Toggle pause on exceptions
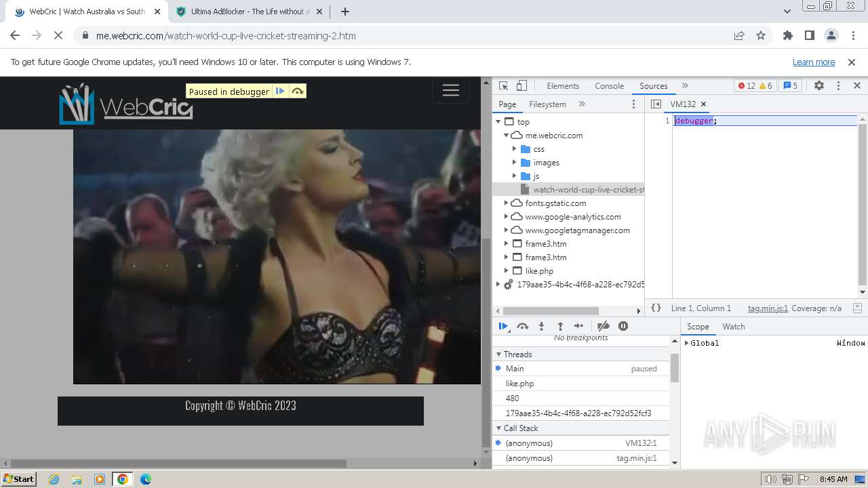The height and width of the screenshot is (488, 868). click(x=623, y=326)
